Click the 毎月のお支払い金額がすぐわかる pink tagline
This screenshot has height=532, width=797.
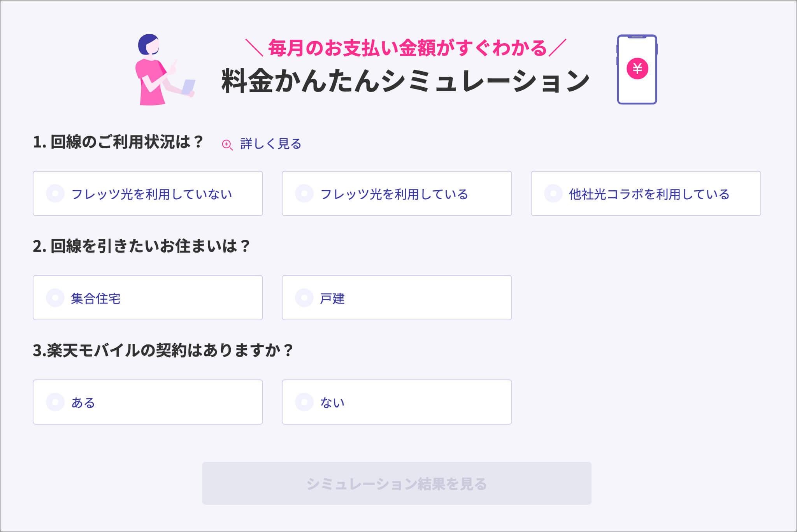pos(407,48)
